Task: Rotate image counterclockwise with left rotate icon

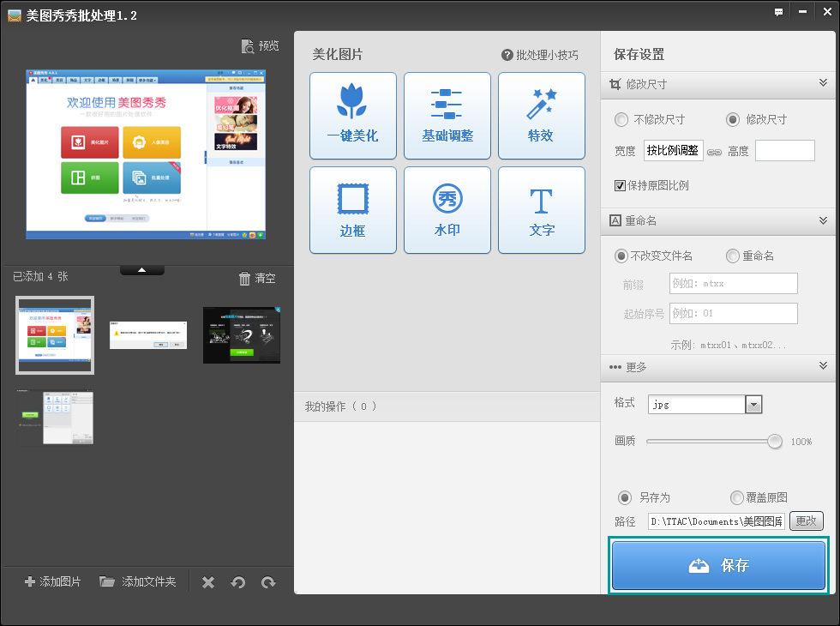Action: (x=238, y=582)
